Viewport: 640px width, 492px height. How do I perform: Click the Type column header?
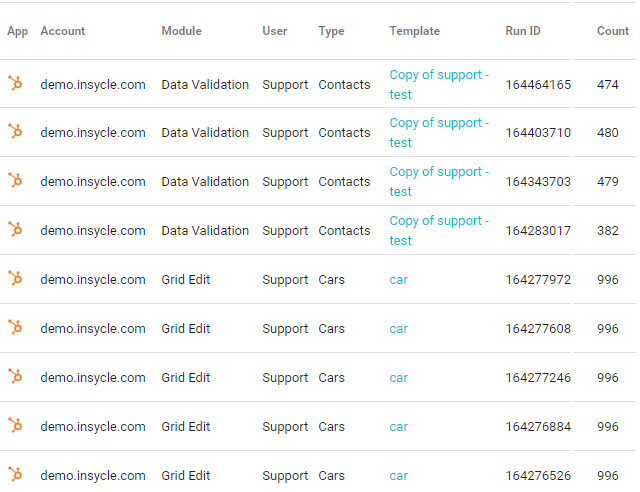point(331,31)
